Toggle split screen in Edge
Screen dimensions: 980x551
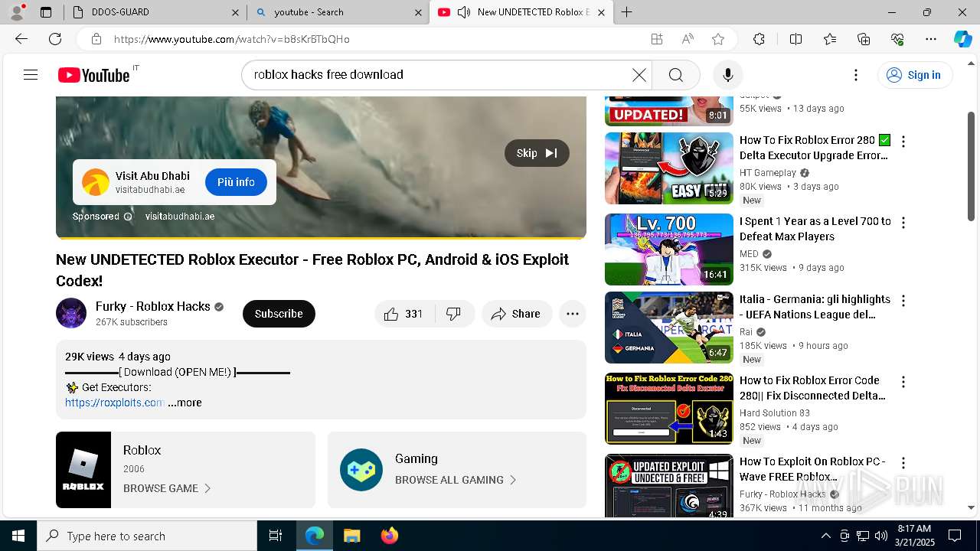[795, 39]
